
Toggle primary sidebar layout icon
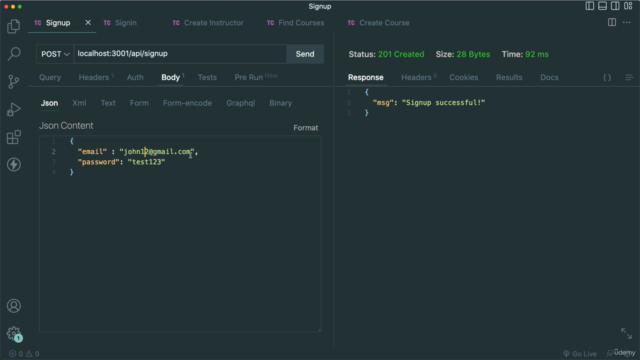coord(589,6)
